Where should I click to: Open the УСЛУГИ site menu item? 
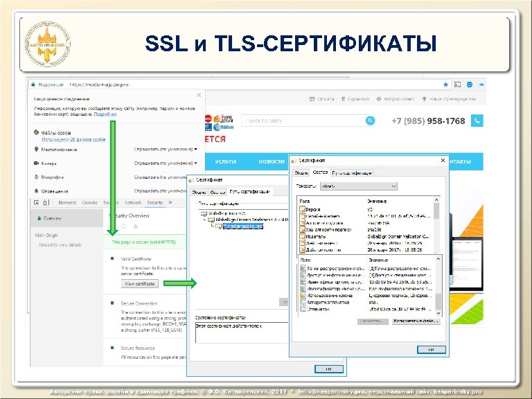(226, 161)
